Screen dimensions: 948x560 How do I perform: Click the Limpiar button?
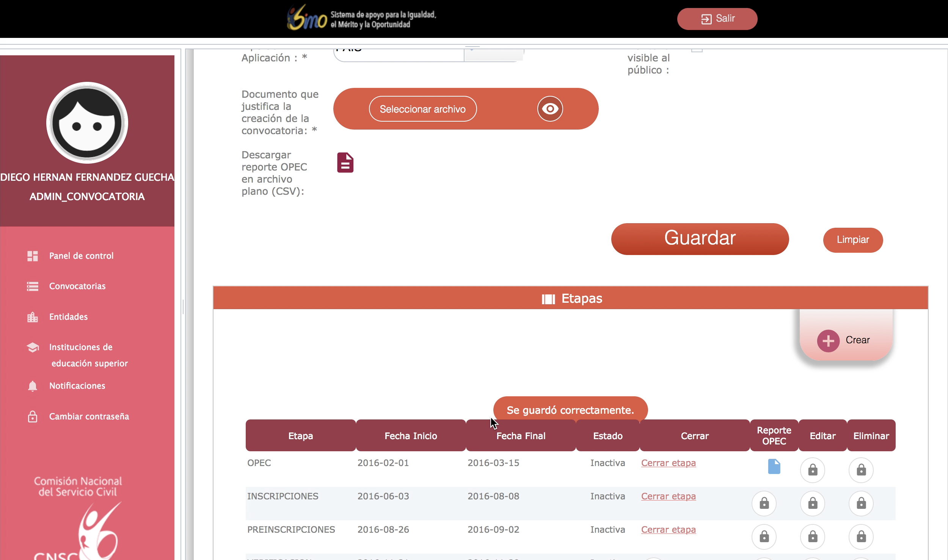tap(852, 240)
